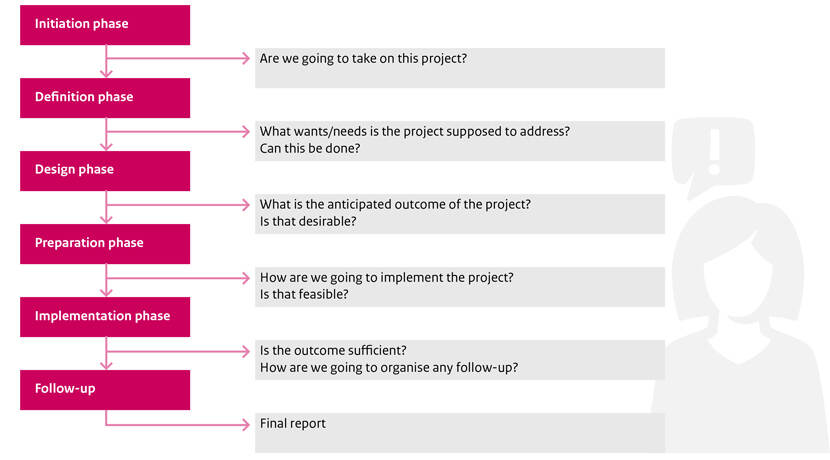Viewport: 830px width, 460px height.
Task: Click 'Is that feasible?' text
Action: tap(304, 295)
